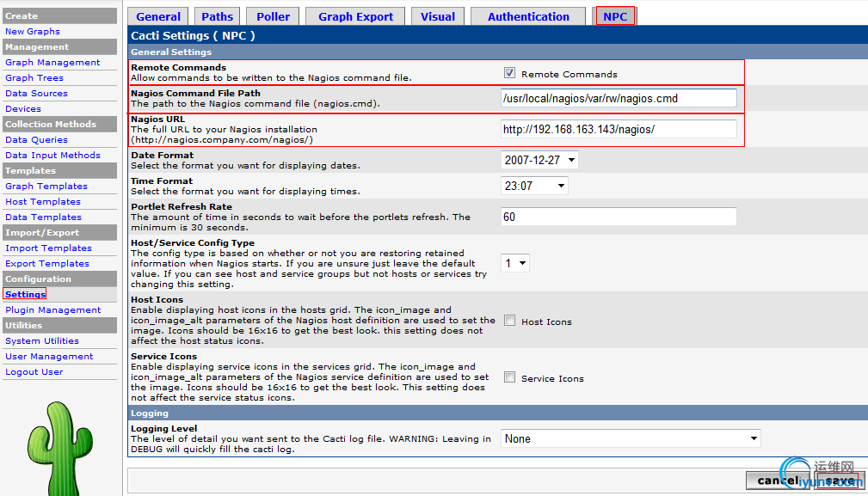This screenshot has width=868, height=496.
Task: Go to Graph Management
Action: click(x=52, y=63)
